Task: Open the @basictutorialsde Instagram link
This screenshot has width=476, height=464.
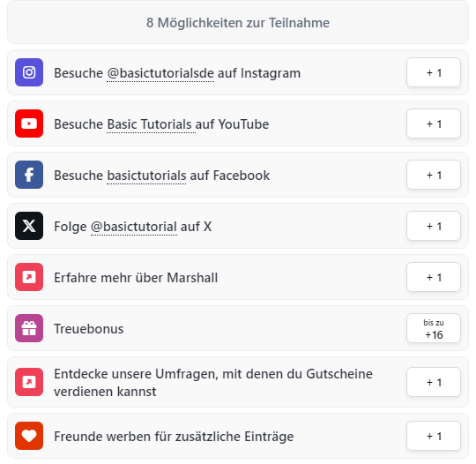Action: click(x=160, y=73)
